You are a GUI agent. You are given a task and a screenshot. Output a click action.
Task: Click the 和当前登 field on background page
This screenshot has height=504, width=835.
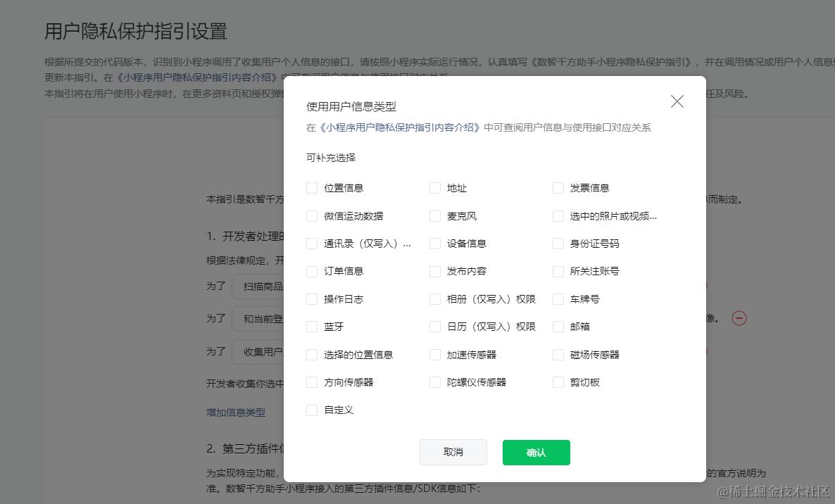258,319
